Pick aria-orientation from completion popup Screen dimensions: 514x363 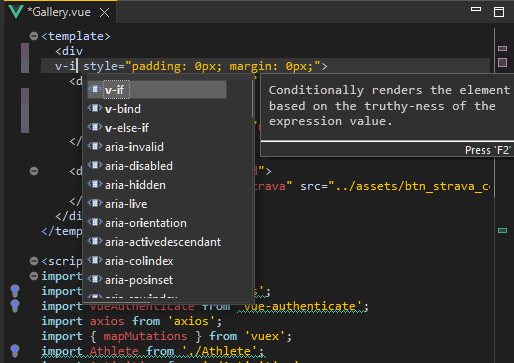[x=157, y=223]
